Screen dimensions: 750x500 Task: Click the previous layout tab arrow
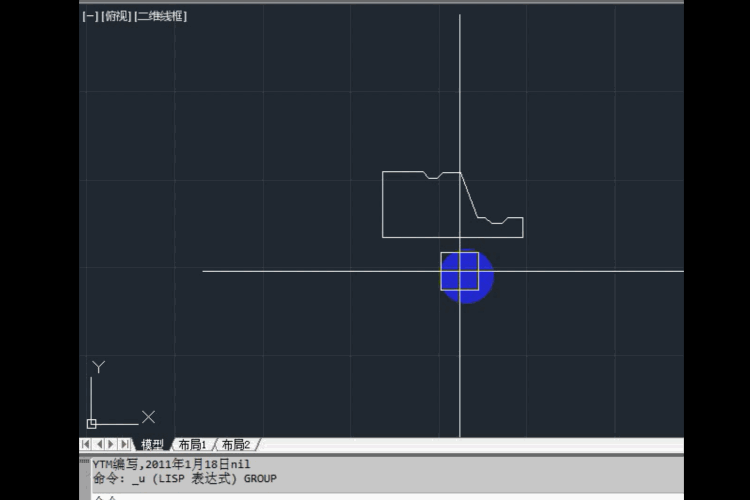click(98, 444)
